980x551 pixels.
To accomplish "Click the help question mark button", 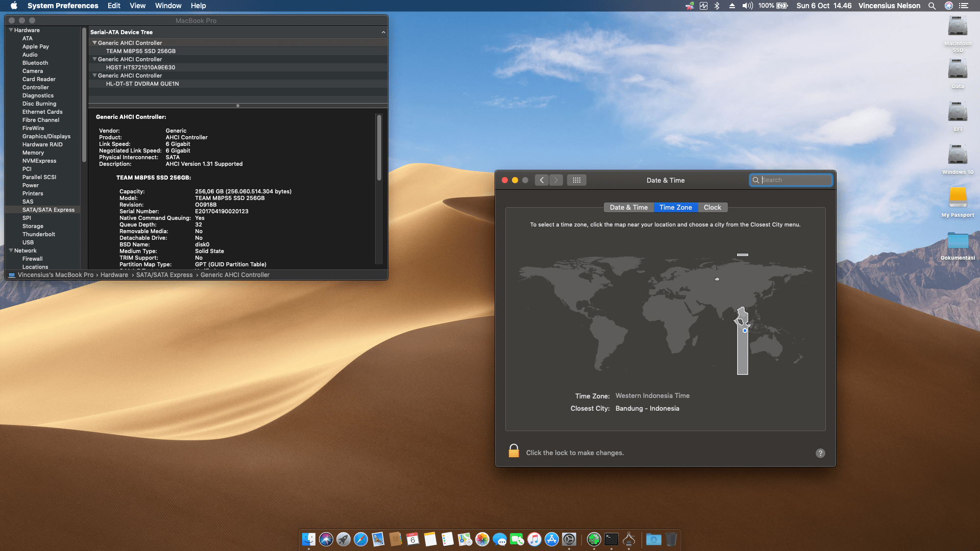I will [x=820, y=453].
